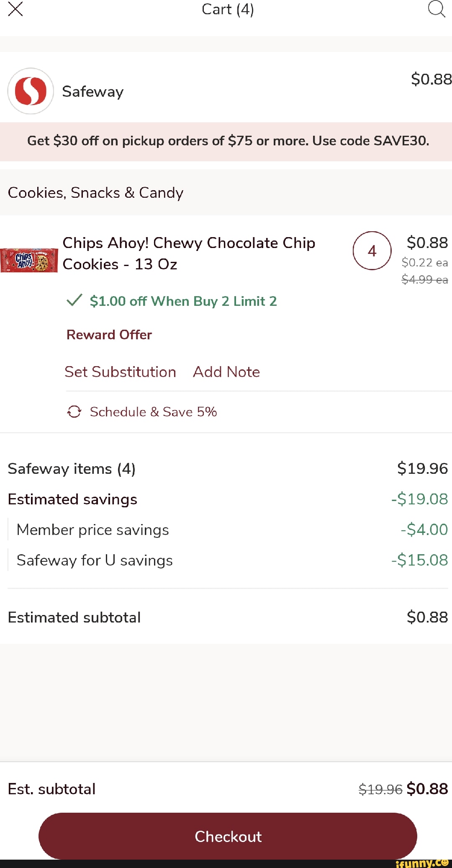Add Note to the cookie item
This screenshot has width=452, height=868.
point(226,372)
